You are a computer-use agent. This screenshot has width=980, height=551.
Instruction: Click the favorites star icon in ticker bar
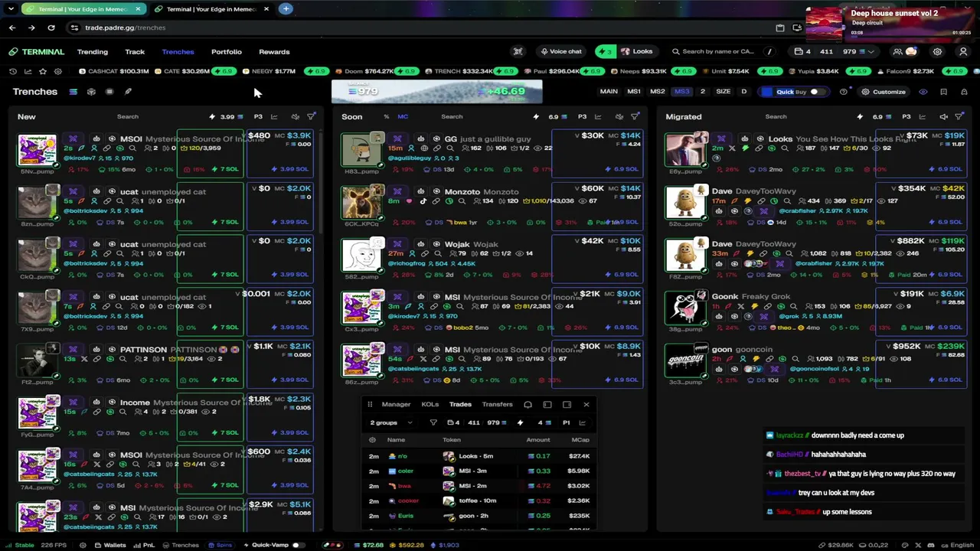pos(43,71)
